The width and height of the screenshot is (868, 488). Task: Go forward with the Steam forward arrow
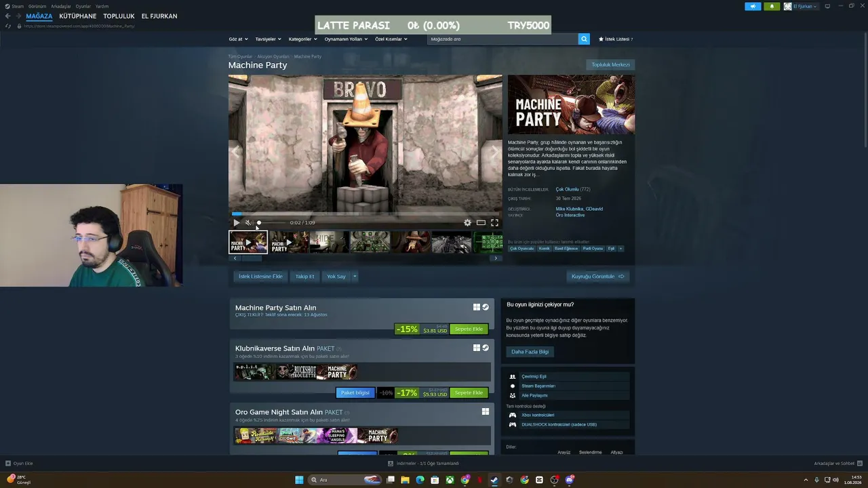coord(19,16)
